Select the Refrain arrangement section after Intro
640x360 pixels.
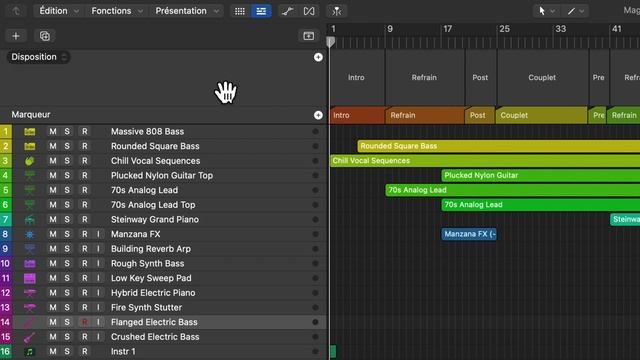click(x=424, y=78)
